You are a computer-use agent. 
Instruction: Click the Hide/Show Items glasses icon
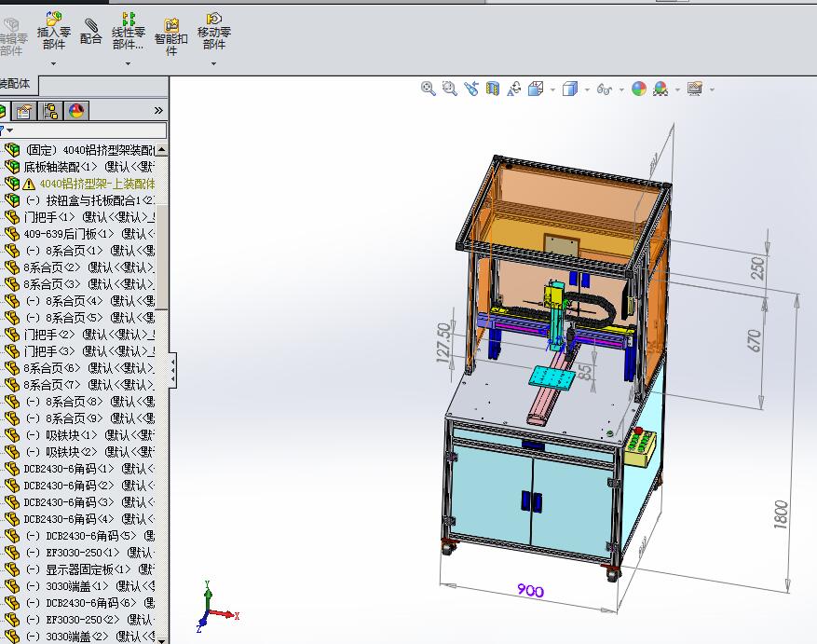point(604,89)
